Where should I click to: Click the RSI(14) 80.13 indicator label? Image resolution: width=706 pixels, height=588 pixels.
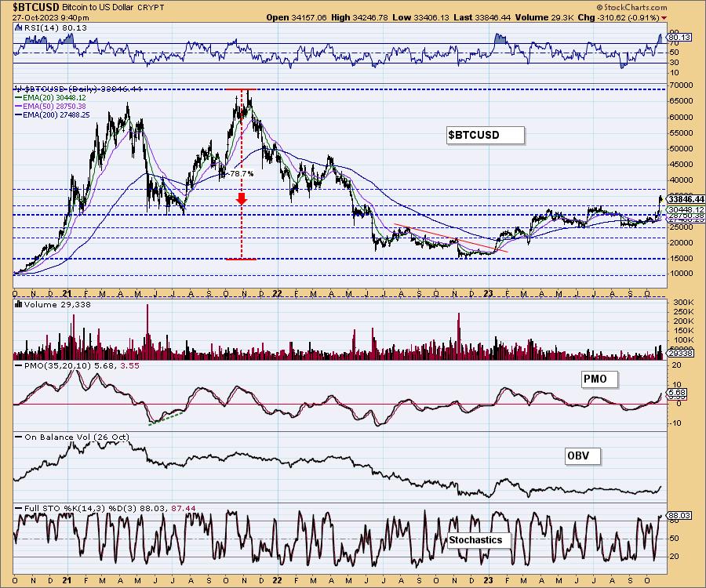pos(55,27)
